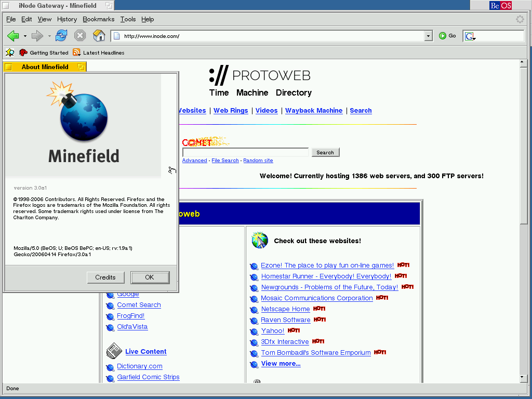Click the globe cursor icon beside Check out websites
This screenshot has width=532, height=399.
pyautogui.click(x=260, y=240)
